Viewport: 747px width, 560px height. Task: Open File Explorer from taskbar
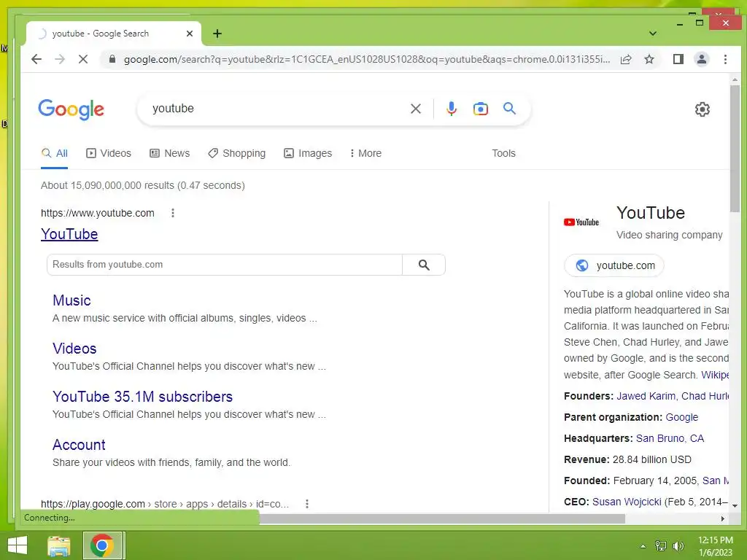tap(59, 545)
